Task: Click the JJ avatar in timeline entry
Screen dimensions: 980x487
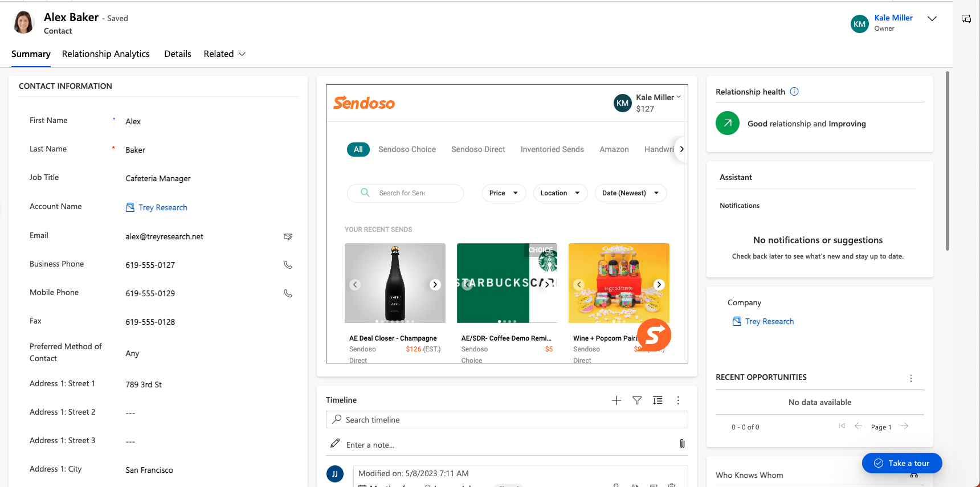Action: (x=335, y=474)
